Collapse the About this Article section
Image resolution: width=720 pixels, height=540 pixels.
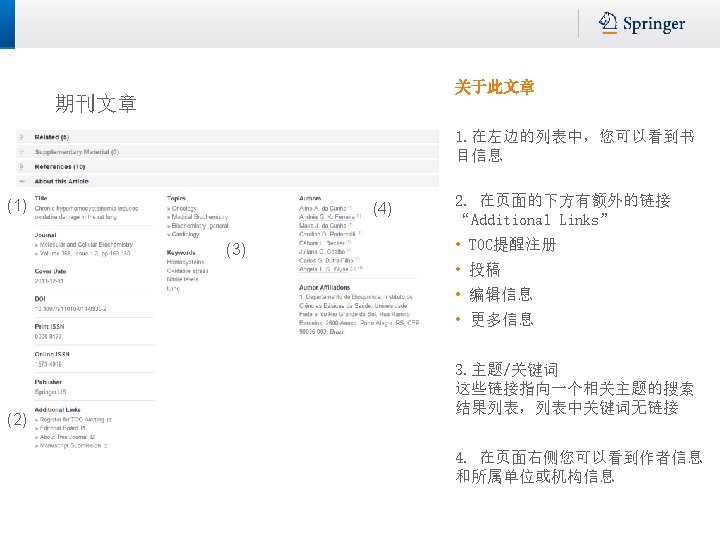pyautogui.click(x=227, y=181)
